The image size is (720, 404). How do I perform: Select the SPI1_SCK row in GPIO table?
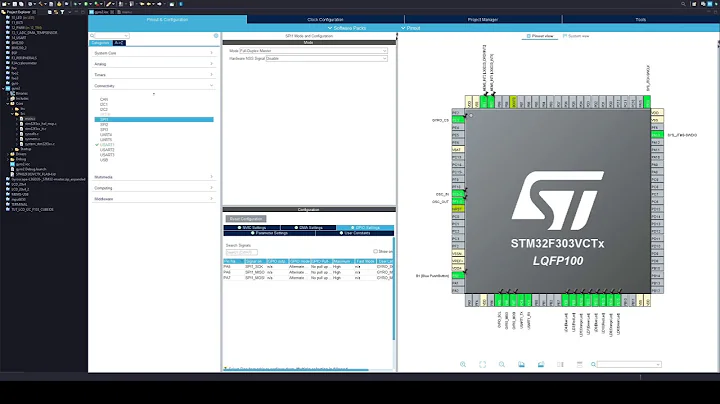[x=308, y=267]
